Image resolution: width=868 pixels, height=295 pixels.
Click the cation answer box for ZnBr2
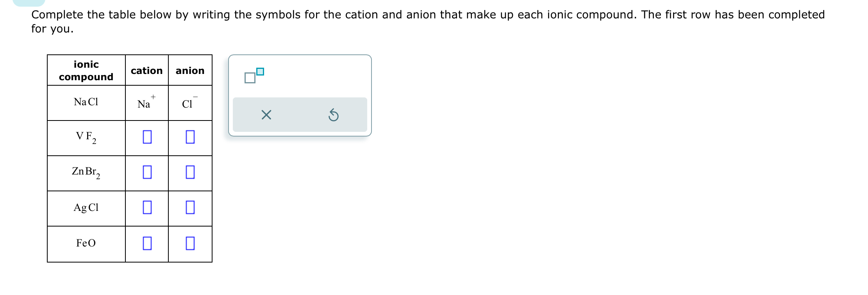[146, 173]
